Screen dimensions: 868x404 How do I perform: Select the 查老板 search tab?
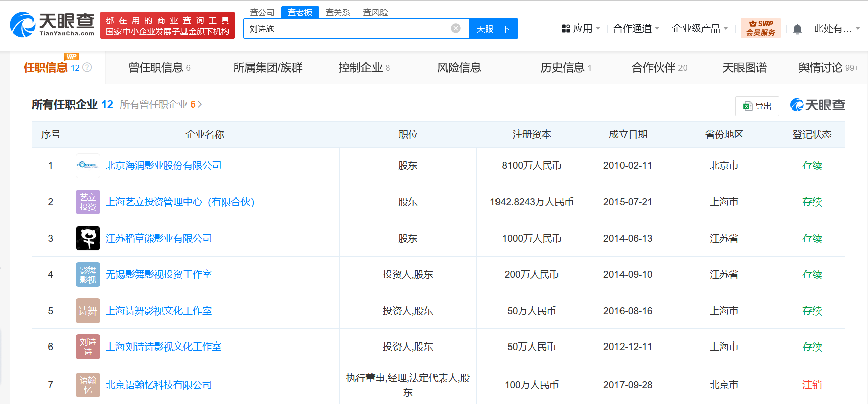300,12
